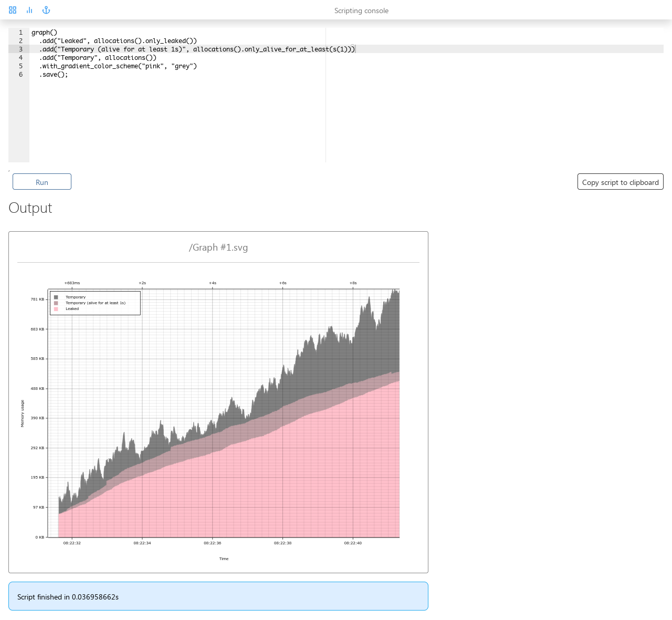Click the anchor icon in header
672x620 pixels.
click(46, 10)
